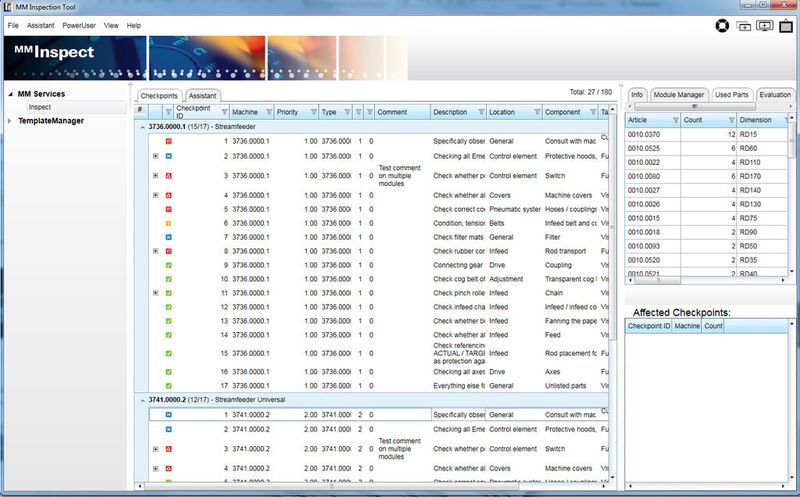800x497 pixels.
Task: Expand Streamfeeder checkpoint 11 row details
Action: pos(156,293)
